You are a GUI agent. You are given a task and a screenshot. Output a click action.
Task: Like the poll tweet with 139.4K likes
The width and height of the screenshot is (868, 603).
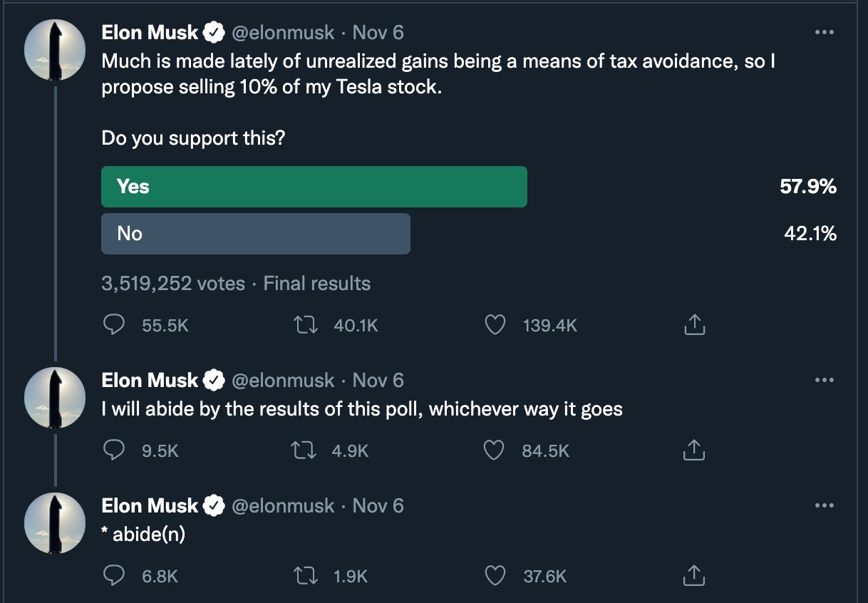[495, 326]
